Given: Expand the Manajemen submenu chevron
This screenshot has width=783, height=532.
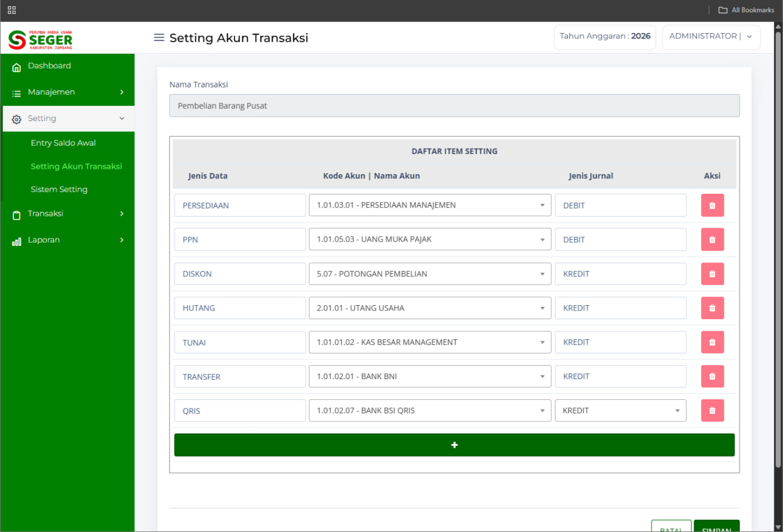Looking at the screenshot, I should point(122,92).
